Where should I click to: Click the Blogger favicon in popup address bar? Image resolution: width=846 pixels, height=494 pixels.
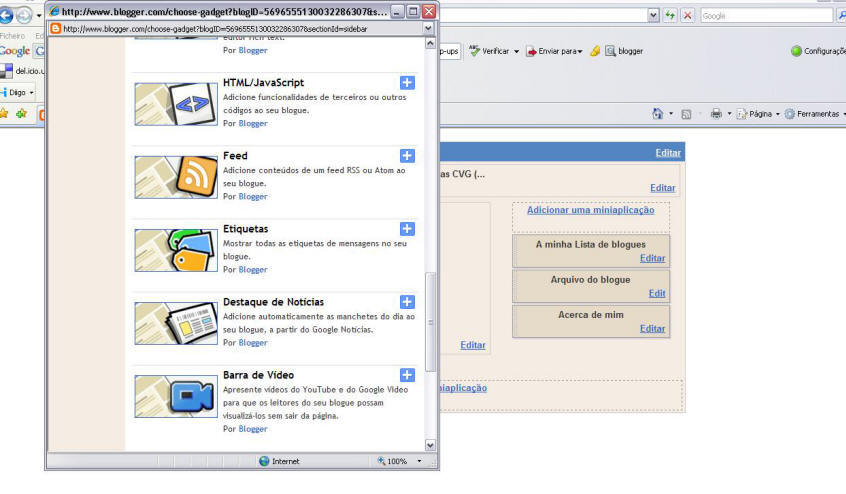point(55,29)
